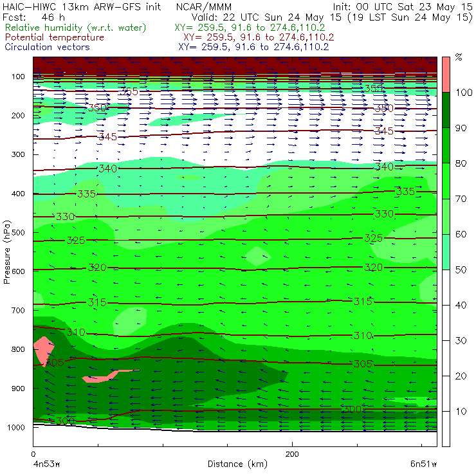Image resolution: width=476 pixels, height=476 pixels.
Task: Pick the 50–60% aqua colorbar segment
Action: pos(446,252)
